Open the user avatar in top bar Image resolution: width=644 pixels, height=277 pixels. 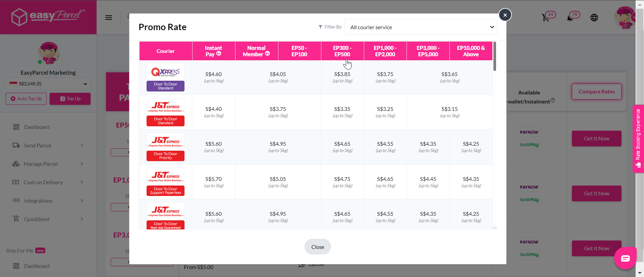click(625, 17)
